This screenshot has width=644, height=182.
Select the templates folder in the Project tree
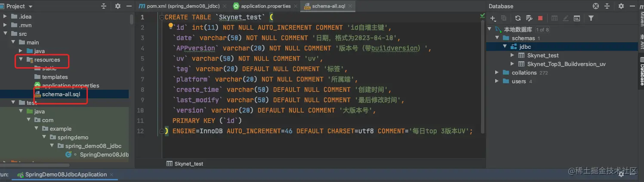[x=55, y=77]
